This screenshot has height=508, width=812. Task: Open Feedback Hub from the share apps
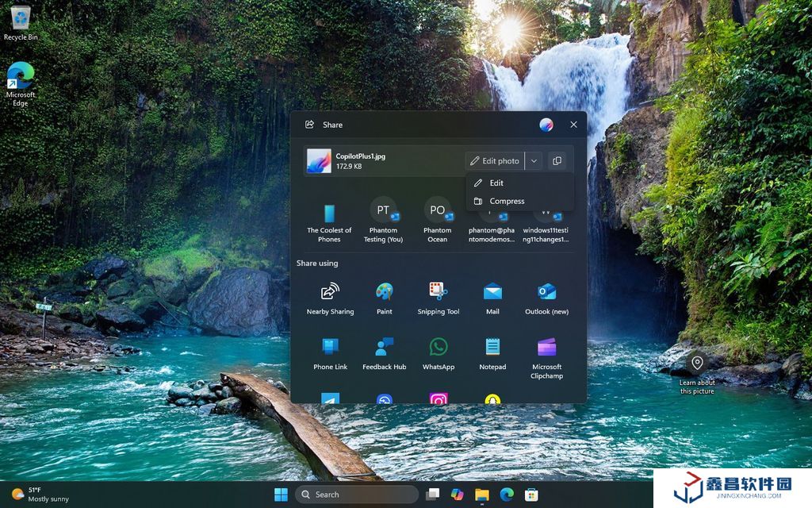(x=385, y=353)
